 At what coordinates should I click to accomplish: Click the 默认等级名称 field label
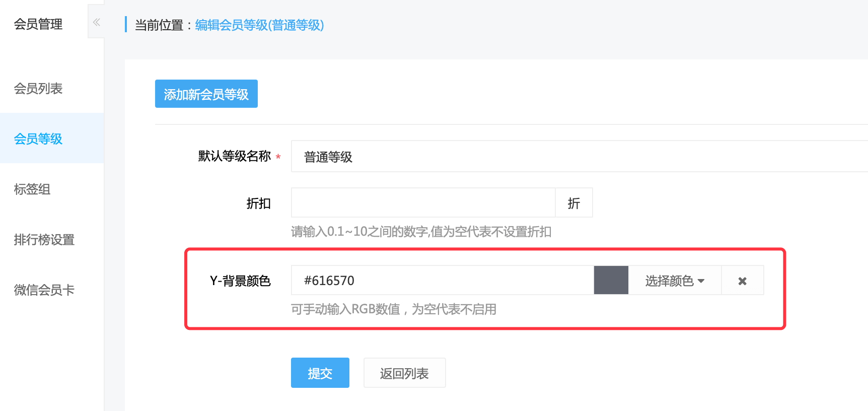235,156
